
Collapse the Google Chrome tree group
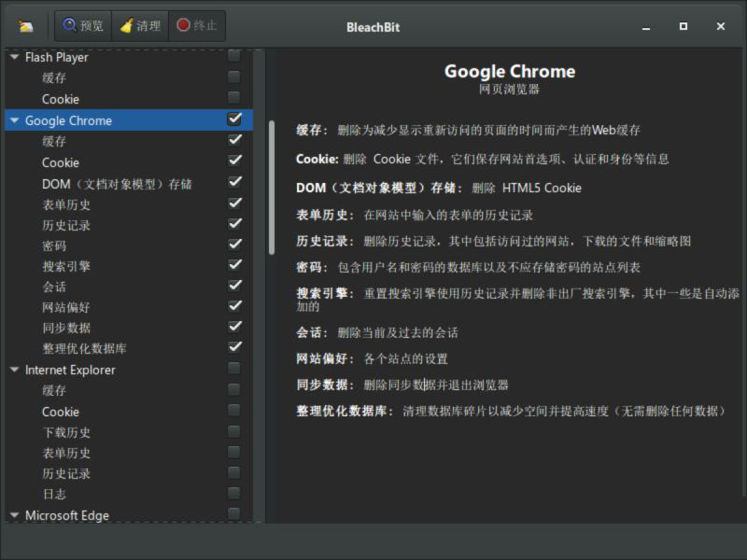(14, 120)
